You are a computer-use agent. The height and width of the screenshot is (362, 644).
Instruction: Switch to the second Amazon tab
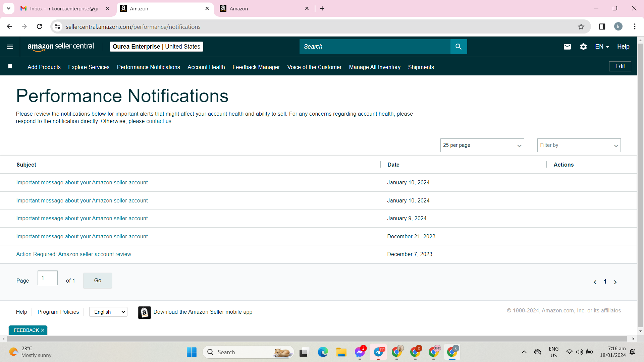coord(264,9)
